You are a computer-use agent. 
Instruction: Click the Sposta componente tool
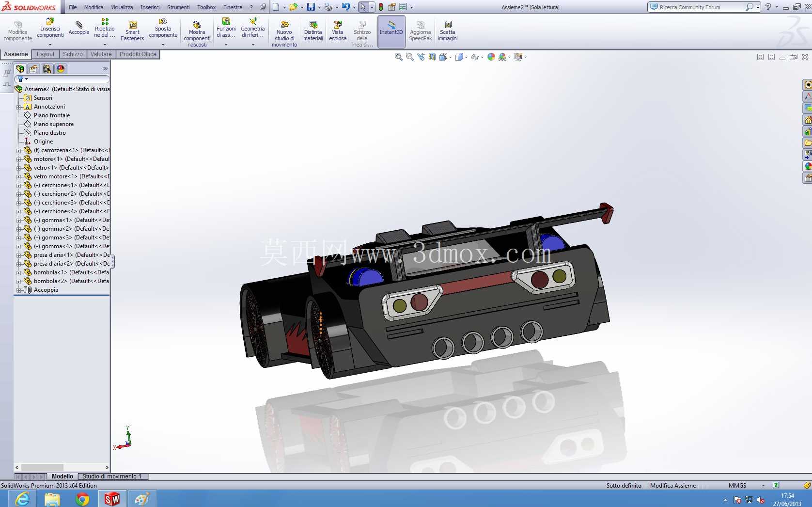pos(163,28)
